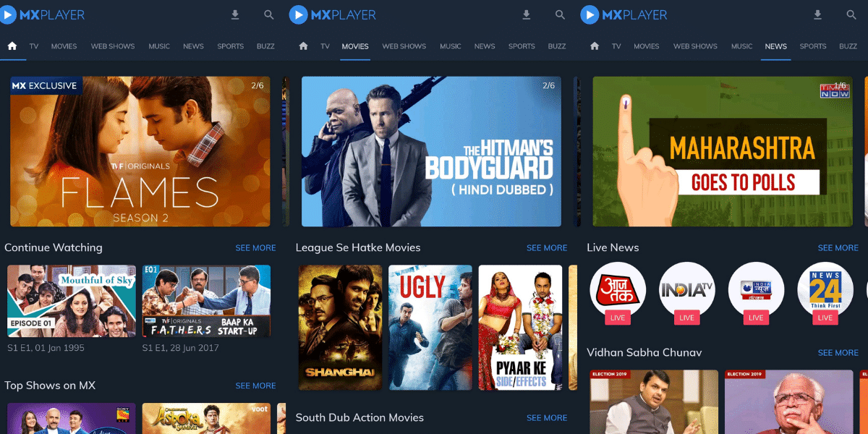Open the third live news channel icon

[x=756, y=290]
